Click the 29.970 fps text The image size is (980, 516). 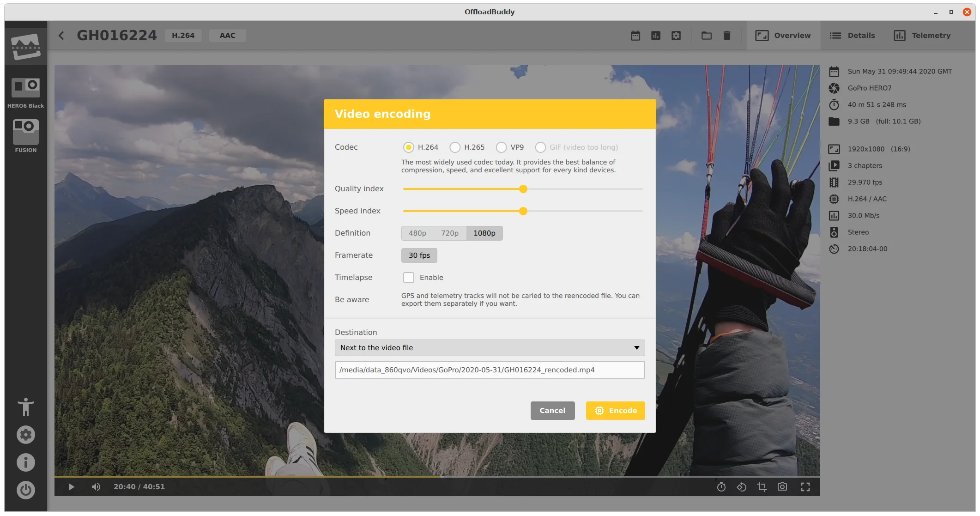tap(865, 182)
